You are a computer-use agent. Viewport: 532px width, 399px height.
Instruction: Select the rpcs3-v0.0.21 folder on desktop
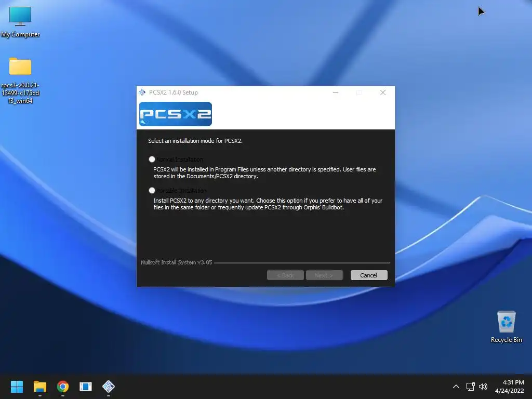tap(20, 81)
